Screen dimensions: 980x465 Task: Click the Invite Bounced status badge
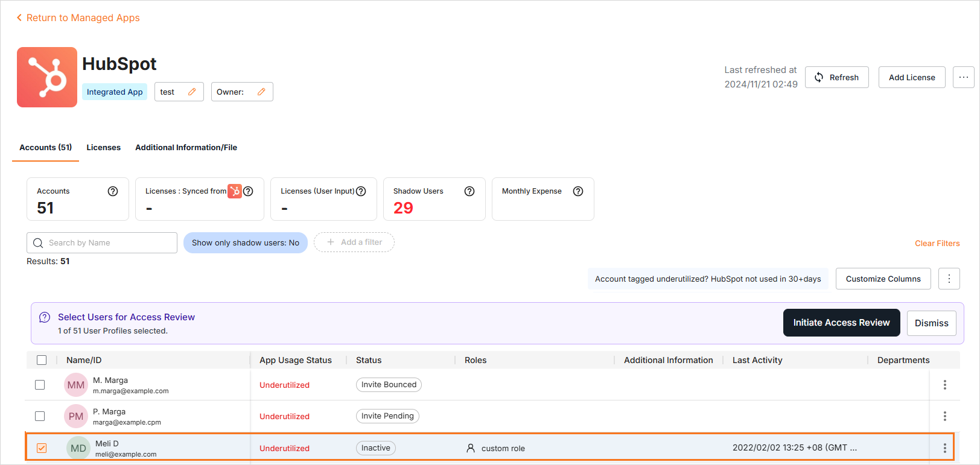tap(389, 385)
